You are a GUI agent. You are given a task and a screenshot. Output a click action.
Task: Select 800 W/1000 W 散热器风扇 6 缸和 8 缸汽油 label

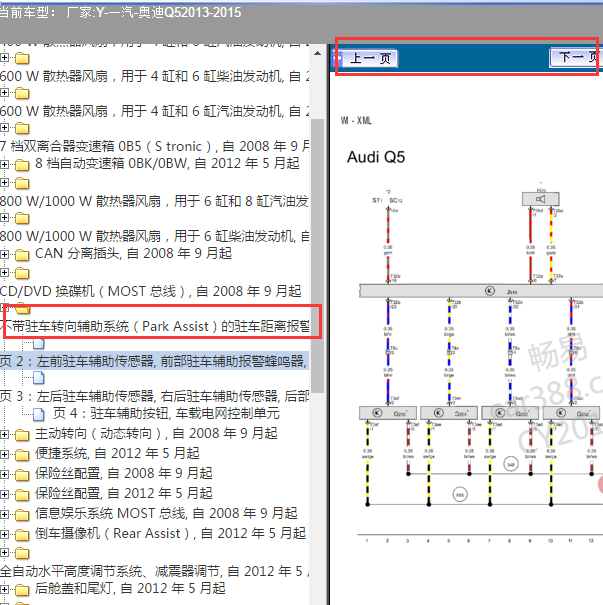pos(154,201)
